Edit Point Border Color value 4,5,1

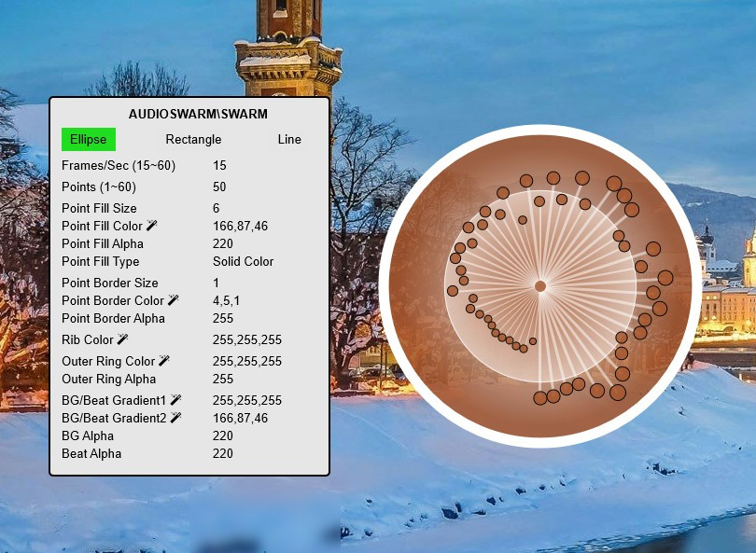tap(226, 300)
